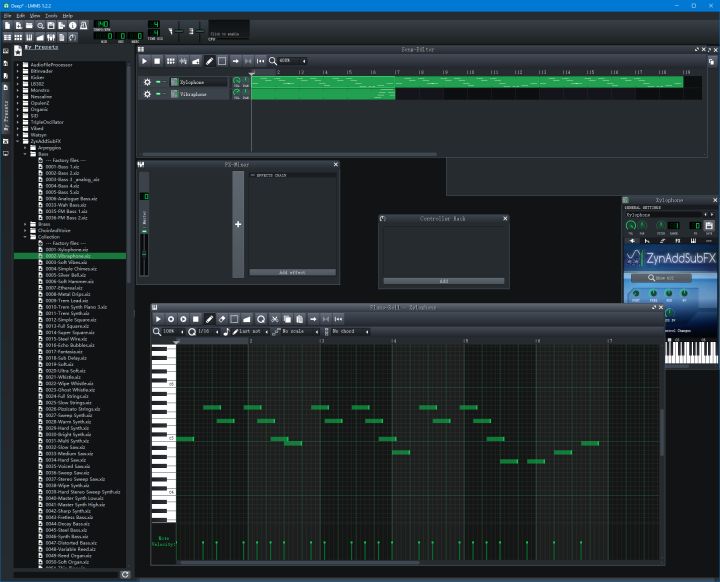Click the Vibraphone track gear icon
This screenshot has width=720, height=582.
147,94
